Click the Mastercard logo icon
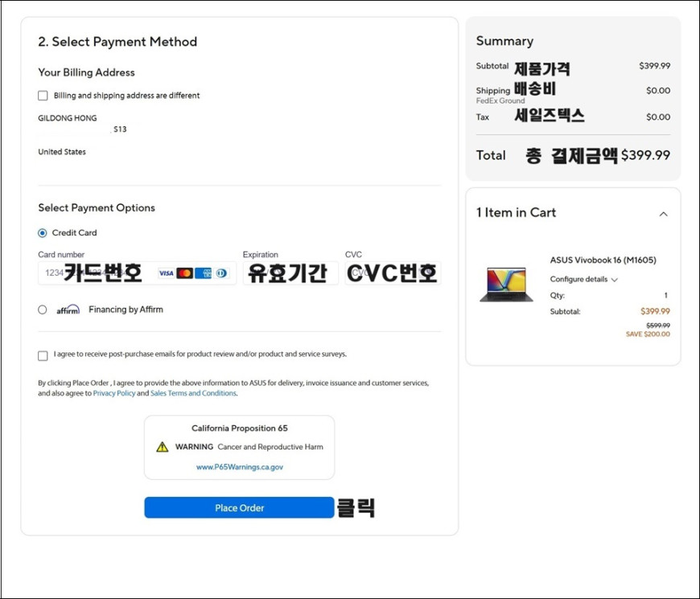Image resolution: width=700 pixels, height=599 pixels. point(184,273)
